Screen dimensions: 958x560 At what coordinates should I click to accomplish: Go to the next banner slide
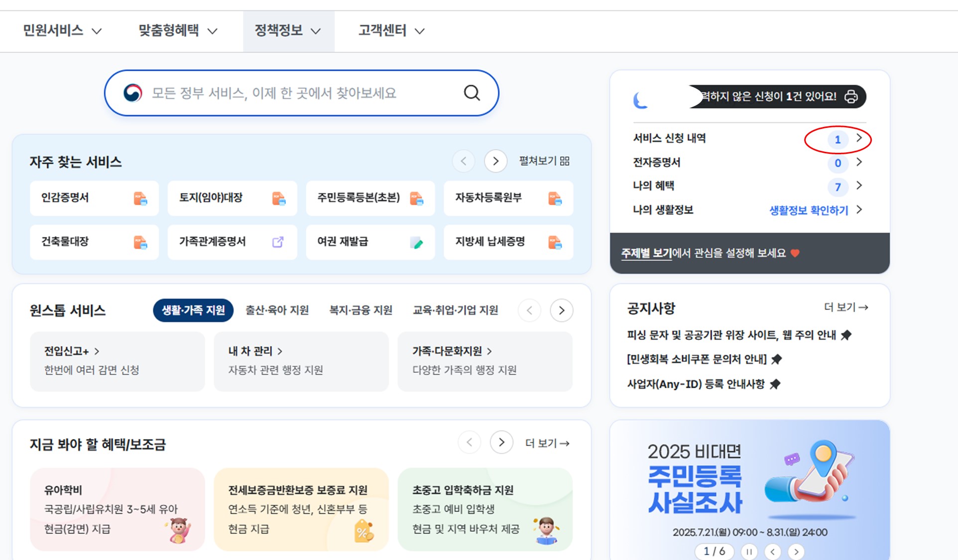pos(796,552)
